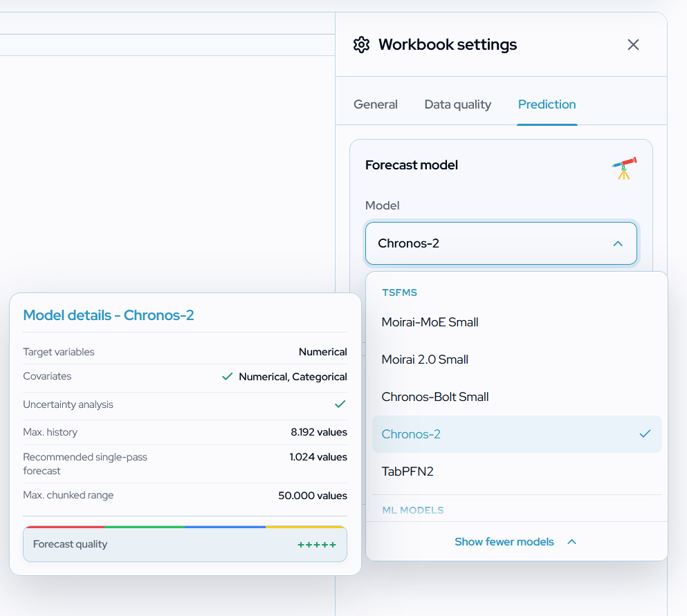Click the Uncertainty analysis green checkmark

340,404
